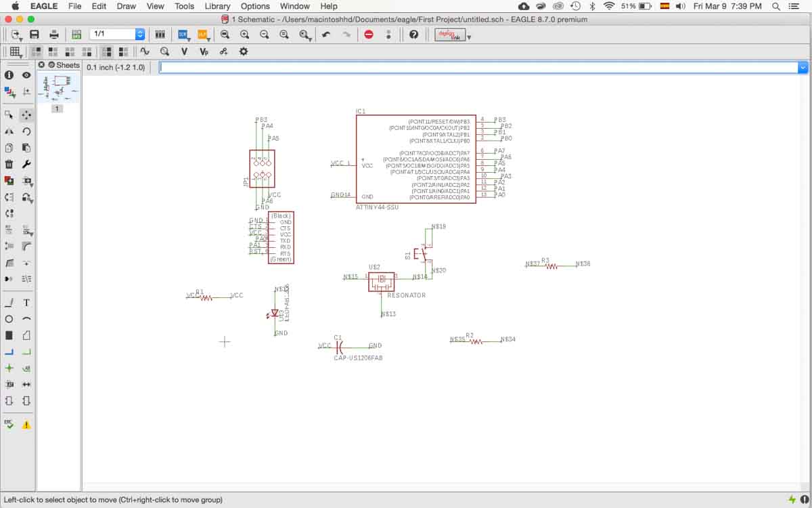Select the green Junction tool
812x508 pixels.
coord(9,368)
